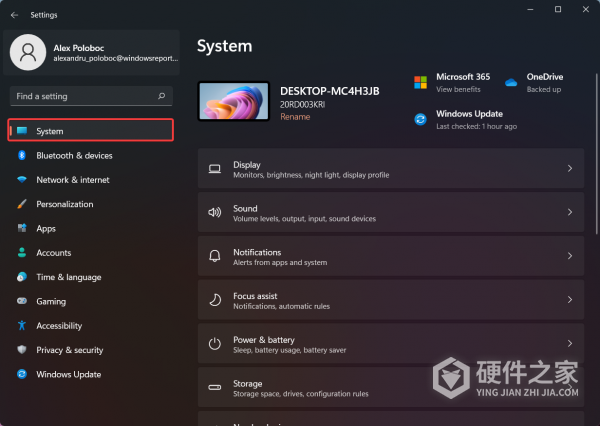
Task: Click the Privacy & security shield icon
Action: click(21, 350)
